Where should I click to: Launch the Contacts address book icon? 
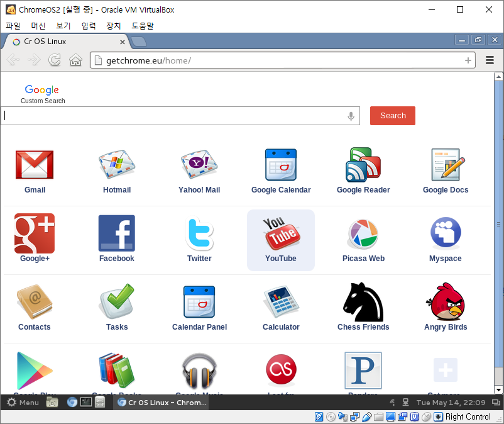35,302
